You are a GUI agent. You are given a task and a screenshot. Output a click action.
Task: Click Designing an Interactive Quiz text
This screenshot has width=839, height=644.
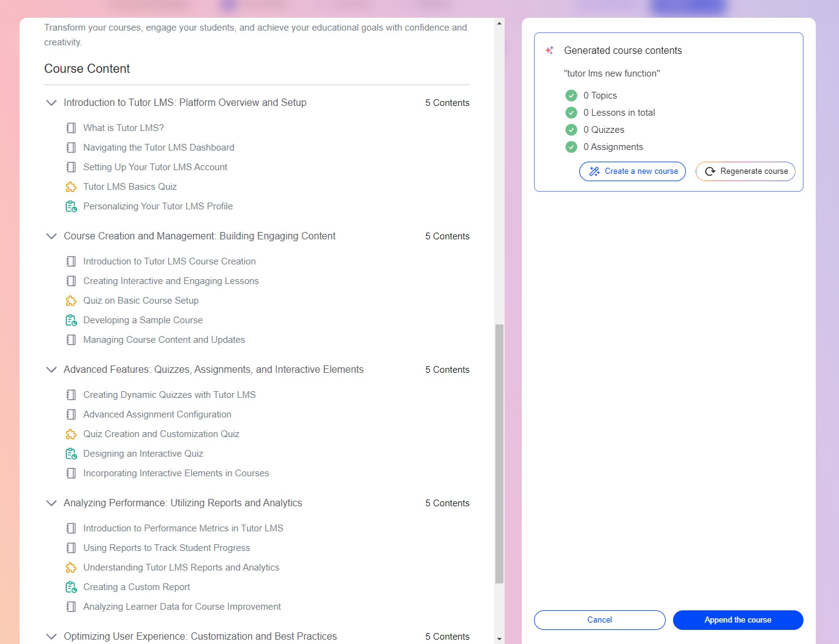[143, 454]
